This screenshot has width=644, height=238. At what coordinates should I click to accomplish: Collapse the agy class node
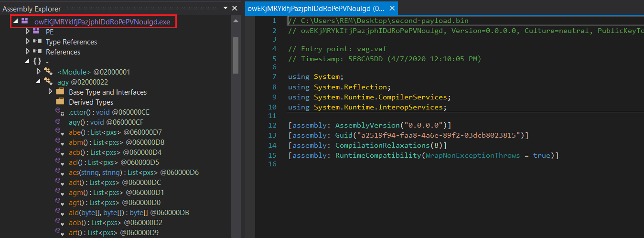pyautogui.click(x=39, y=82)
